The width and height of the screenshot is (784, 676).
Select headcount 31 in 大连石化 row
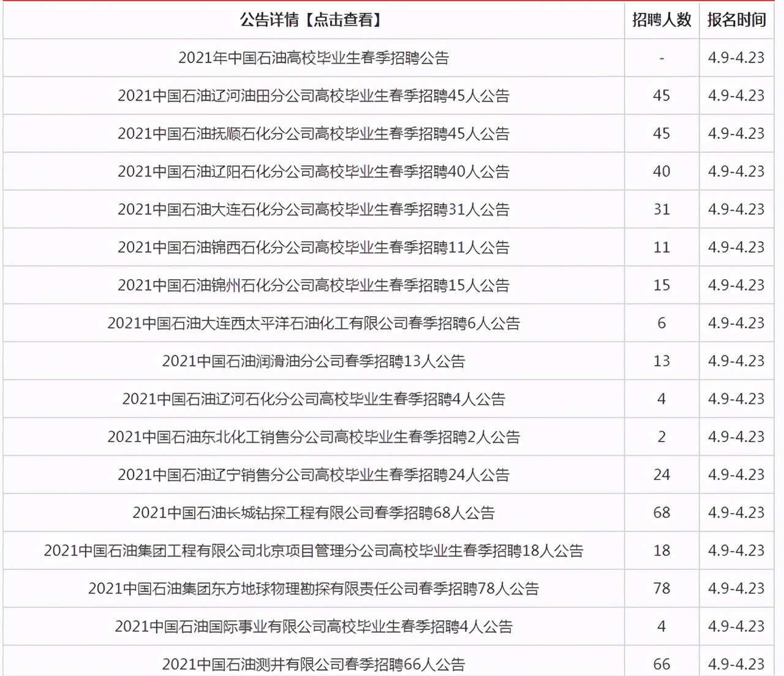(661, 209)
